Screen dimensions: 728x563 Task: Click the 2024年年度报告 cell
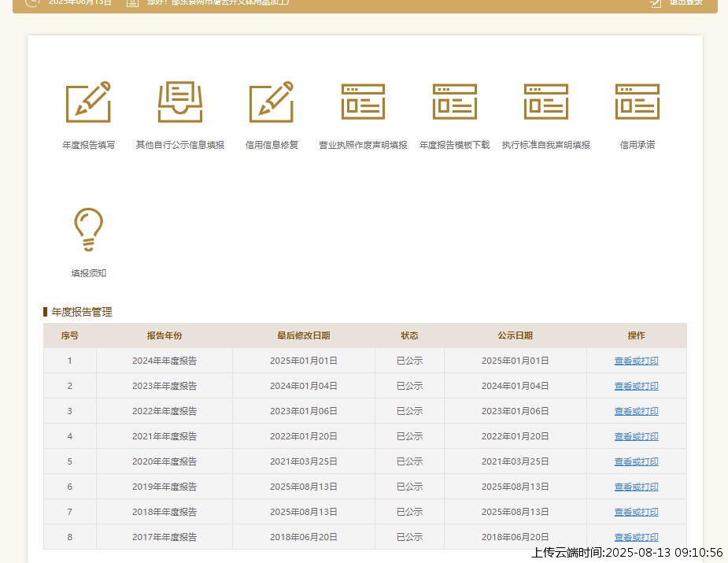tap(164, 361)
